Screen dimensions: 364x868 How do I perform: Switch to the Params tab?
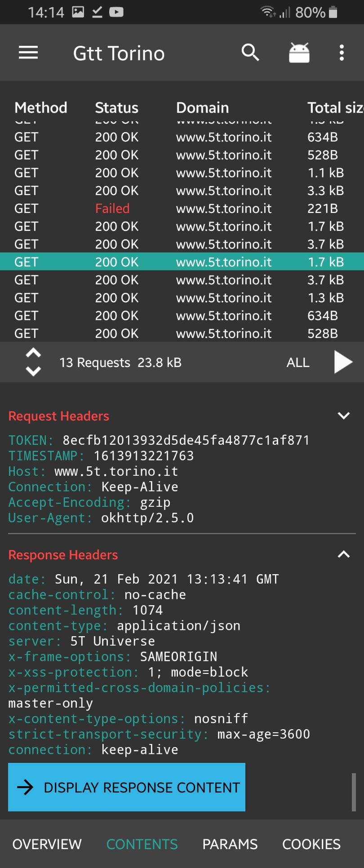coord(230,844)
